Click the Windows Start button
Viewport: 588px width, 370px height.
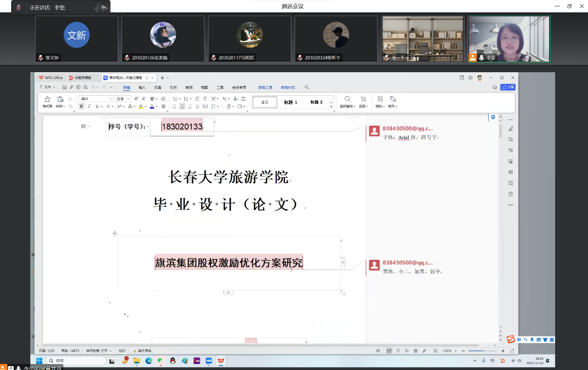click(39, 361)
